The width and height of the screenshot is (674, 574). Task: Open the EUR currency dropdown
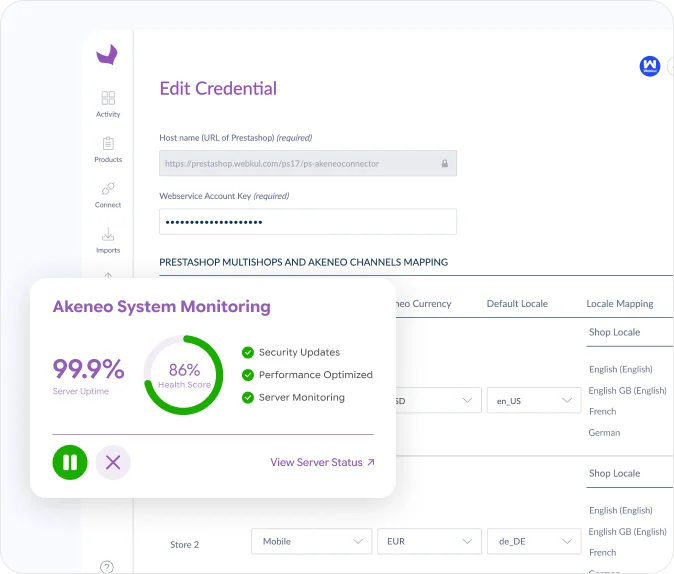[429, 541]
